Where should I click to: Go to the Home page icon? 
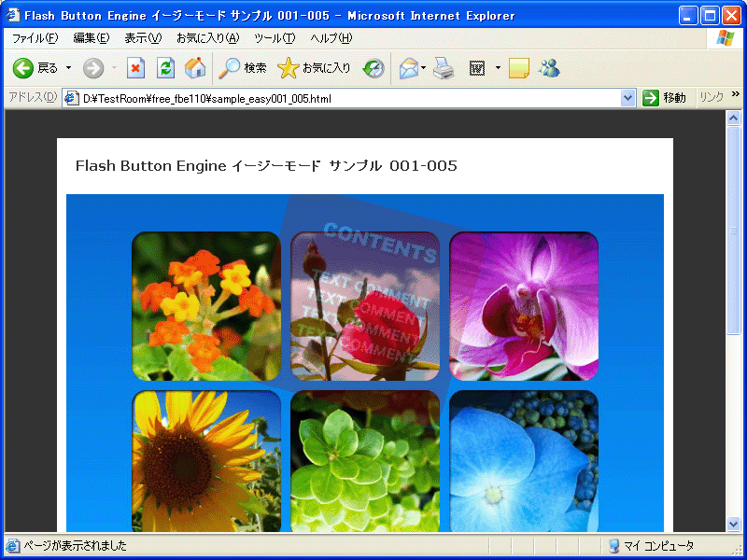[x=195, y=68]
